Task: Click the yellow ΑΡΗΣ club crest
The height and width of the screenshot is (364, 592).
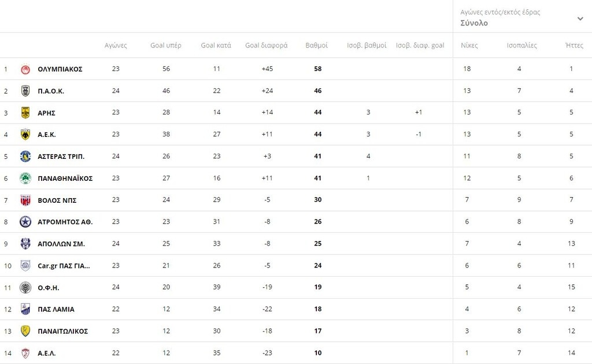Action: [x=25, y=113]
